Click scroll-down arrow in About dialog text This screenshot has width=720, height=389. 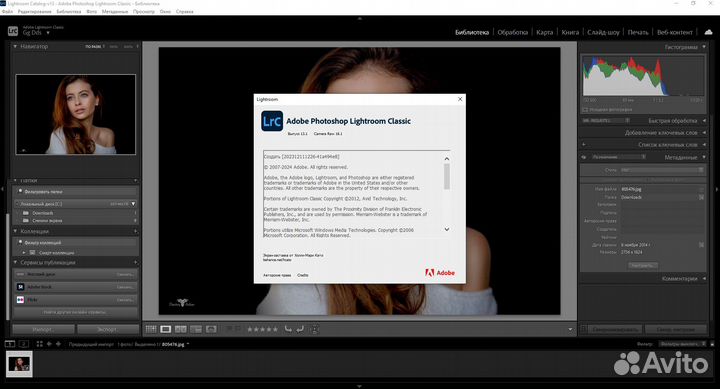click(447, 229)
